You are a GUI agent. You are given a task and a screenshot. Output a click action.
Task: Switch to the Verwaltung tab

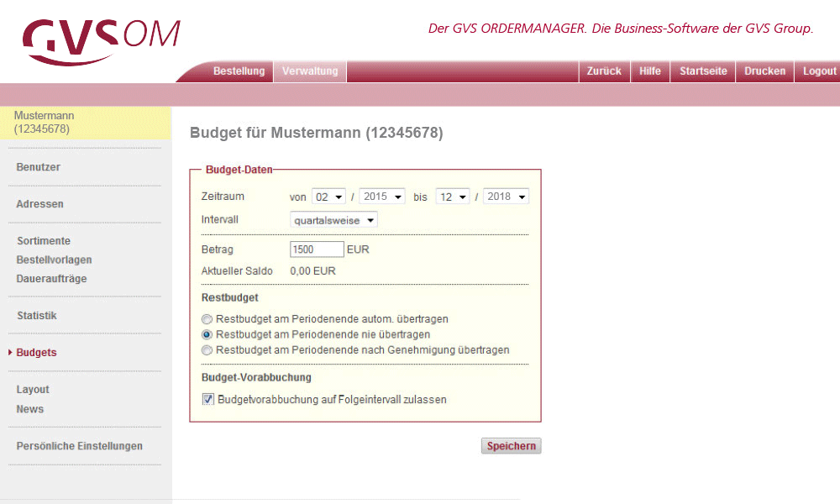pos(310,71)
